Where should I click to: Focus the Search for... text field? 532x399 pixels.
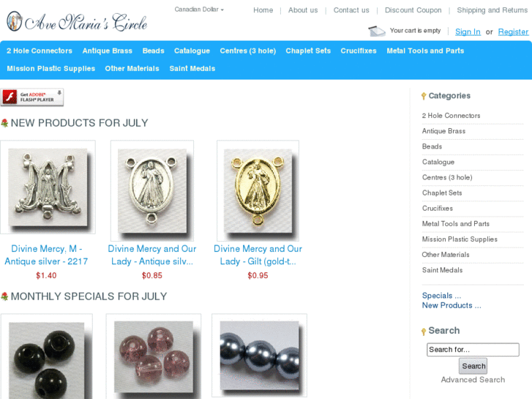coord(473,349)
